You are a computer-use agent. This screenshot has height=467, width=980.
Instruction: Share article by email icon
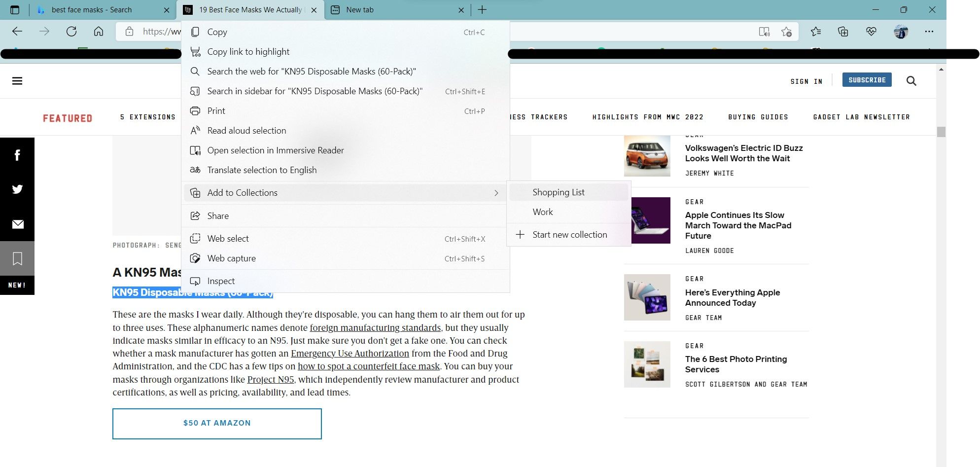click(x=17, y=224)
